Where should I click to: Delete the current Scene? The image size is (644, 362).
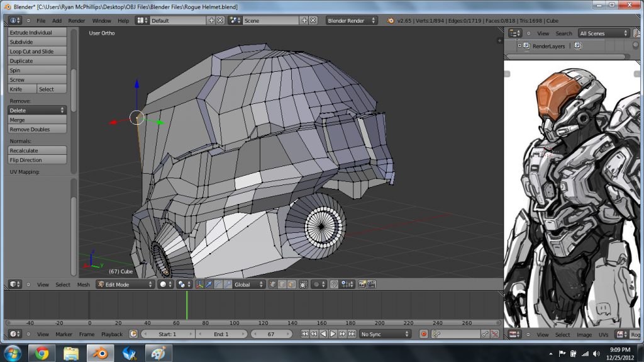[313, 21]
